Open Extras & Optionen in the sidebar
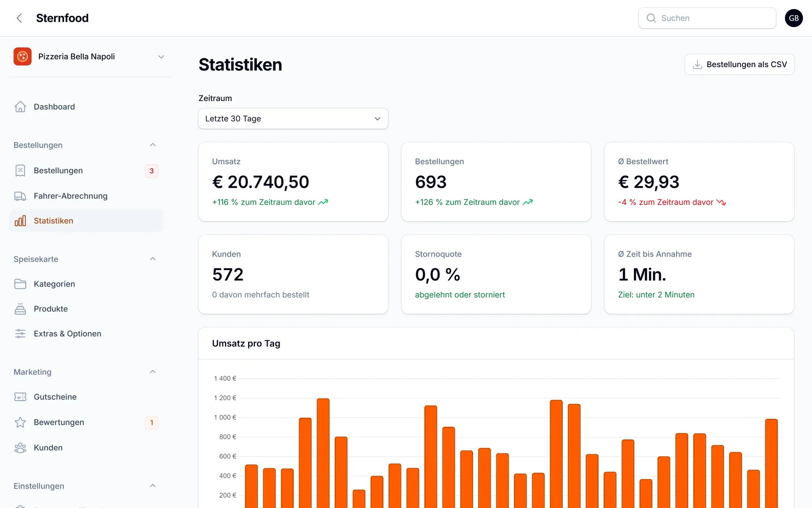The width and height of the screenshot is (812, 508). click(86, 333)
